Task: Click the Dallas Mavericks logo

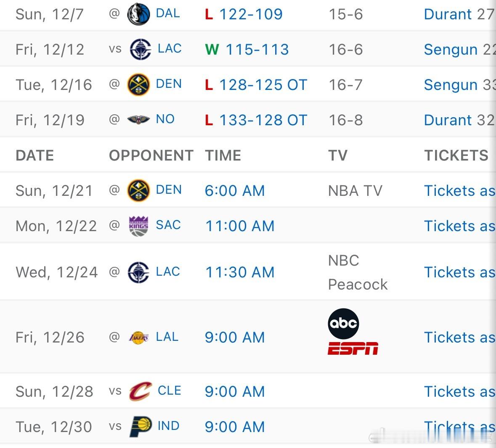Action: click(138, 14)
